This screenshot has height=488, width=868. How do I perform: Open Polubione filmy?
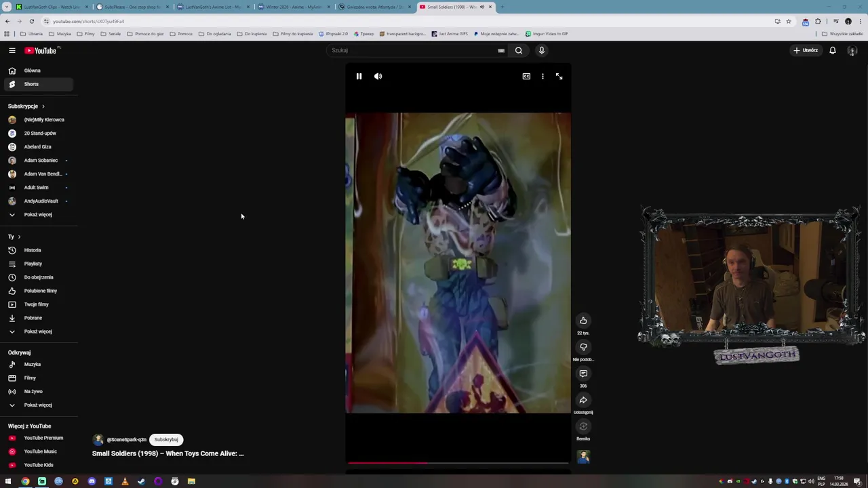pyautogui.click(x=37, y=291)
